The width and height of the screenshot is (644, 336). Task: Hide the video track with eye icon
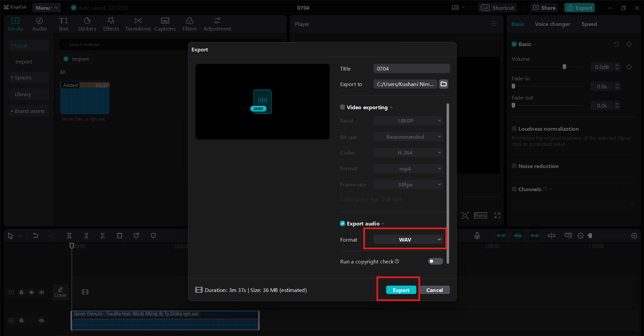(x=31, y=292)
